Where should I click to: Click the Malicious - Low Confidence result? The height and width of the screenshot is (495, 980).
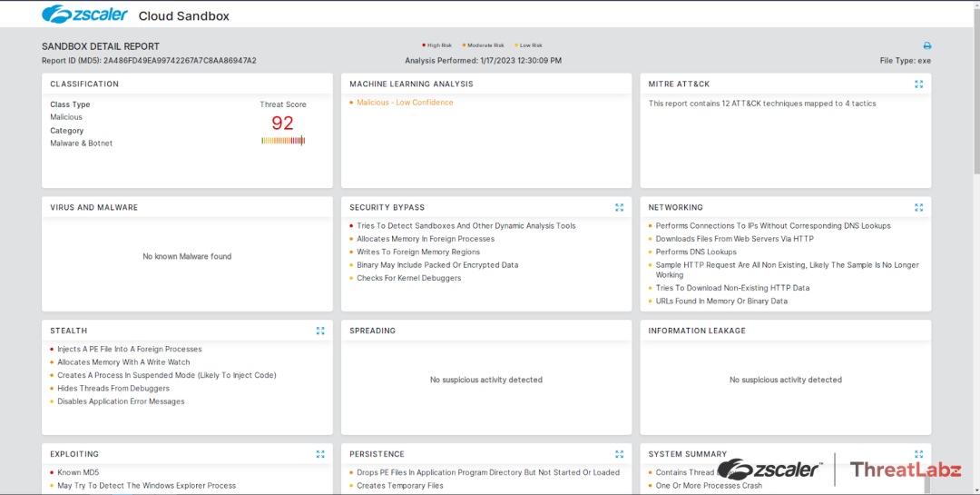point(405,103)
